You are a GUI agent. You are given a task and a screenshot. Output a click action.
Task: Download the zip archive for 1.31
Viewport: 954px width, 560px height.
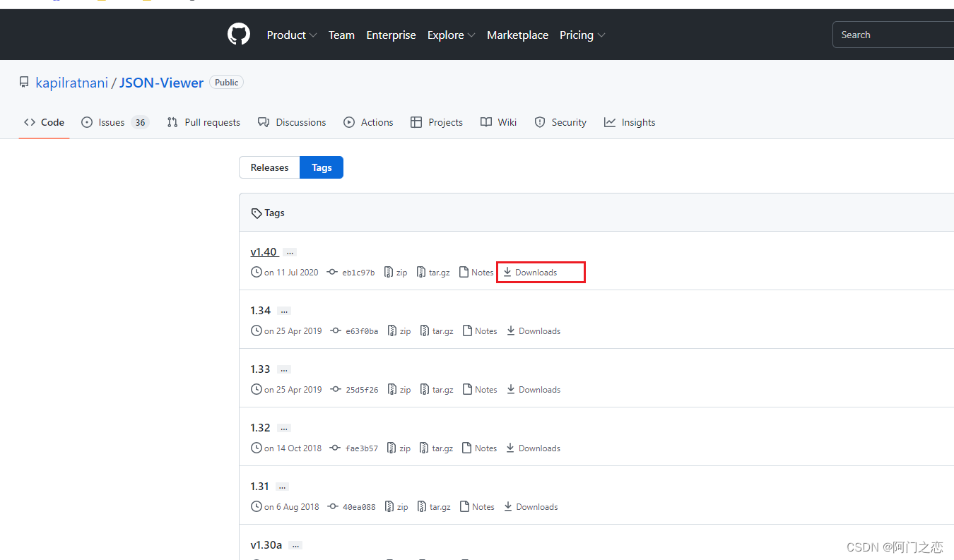tap(397, 507)
